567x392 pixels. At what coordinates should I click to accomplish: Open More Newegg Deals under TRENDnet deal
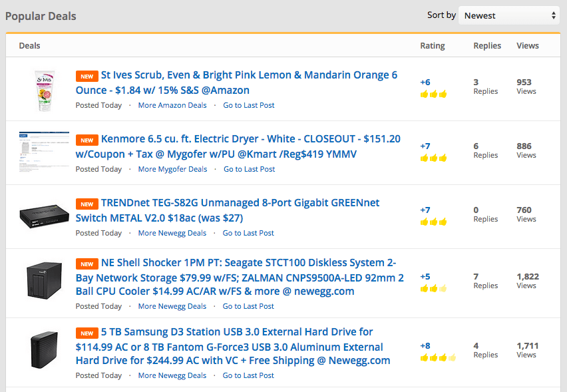point(172,233)
